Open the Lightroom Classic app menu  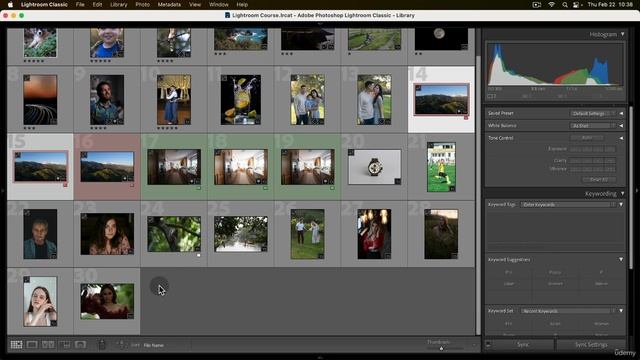[44, 4]
